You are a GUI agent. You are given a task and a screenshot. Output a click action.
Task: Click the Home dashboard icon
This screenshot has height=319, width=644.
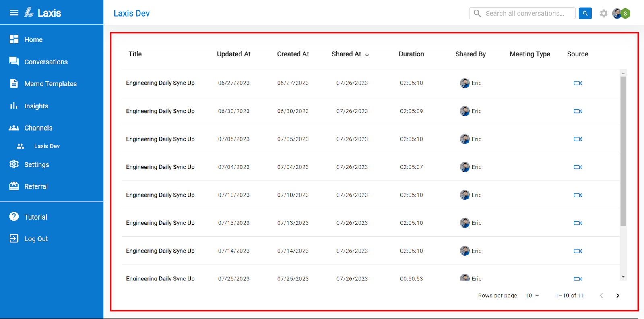click(x=14, y=39)
